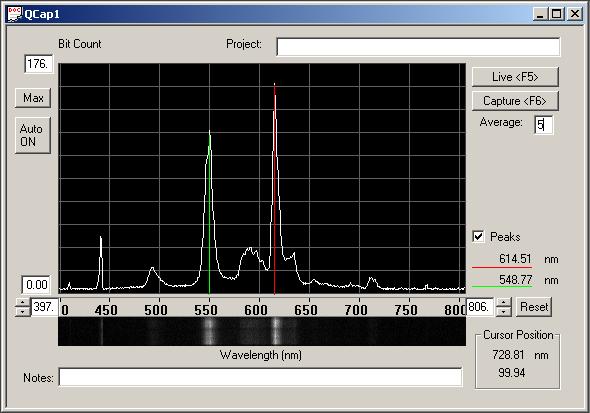This screenshot has height=413, width=590.
Task: Select the Average value field
Action: pyautogui.click(x=544, y=125)
